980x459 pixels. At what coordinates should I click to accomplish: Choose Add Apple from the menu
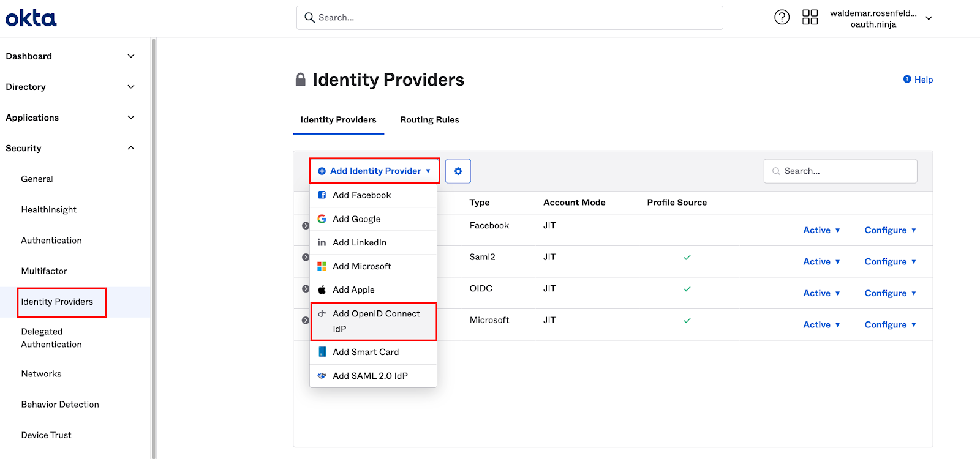click(373, 289)
